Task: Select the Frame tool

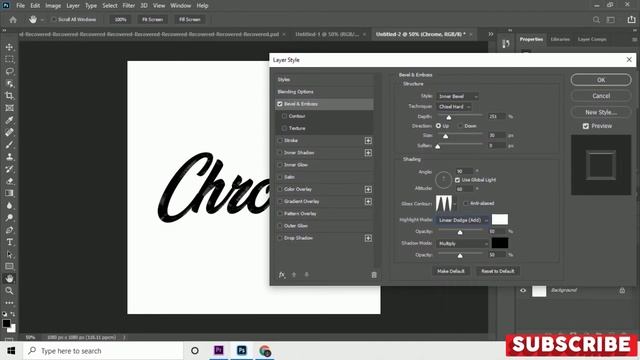Action: point(9,108)
